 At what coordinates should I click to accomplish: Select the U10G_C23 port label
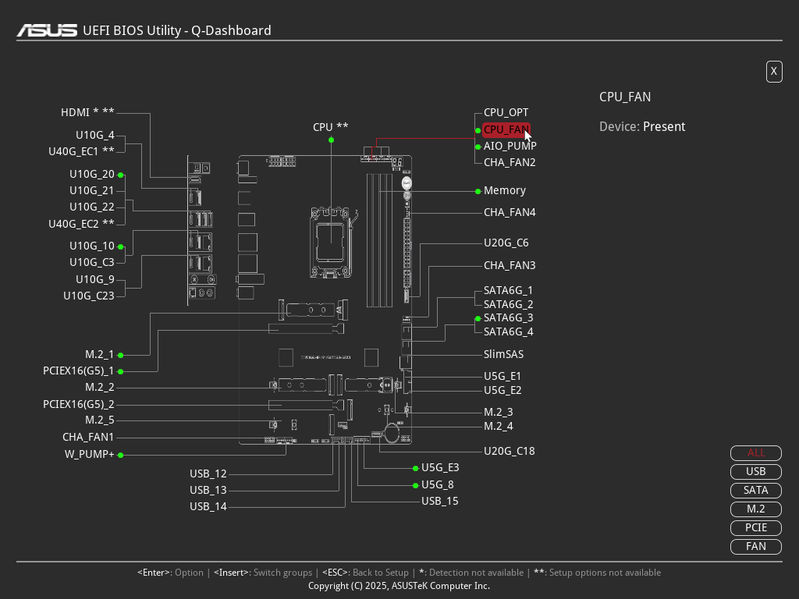tap(89, 296)
